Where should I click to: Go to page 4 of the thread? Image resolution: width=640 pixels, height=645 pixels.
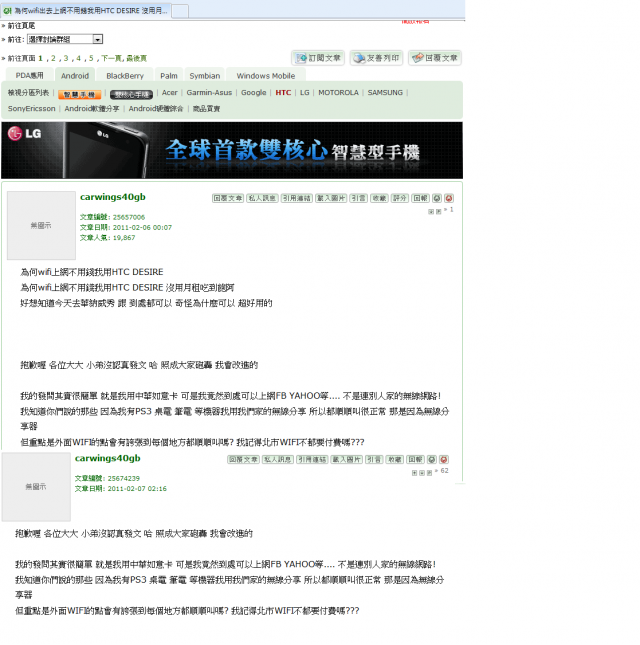point(79,58)
